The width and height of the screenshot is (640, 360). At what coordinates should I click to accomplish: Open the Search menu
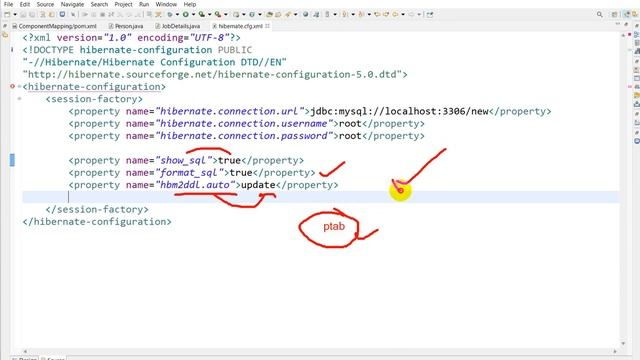[99, 4]
